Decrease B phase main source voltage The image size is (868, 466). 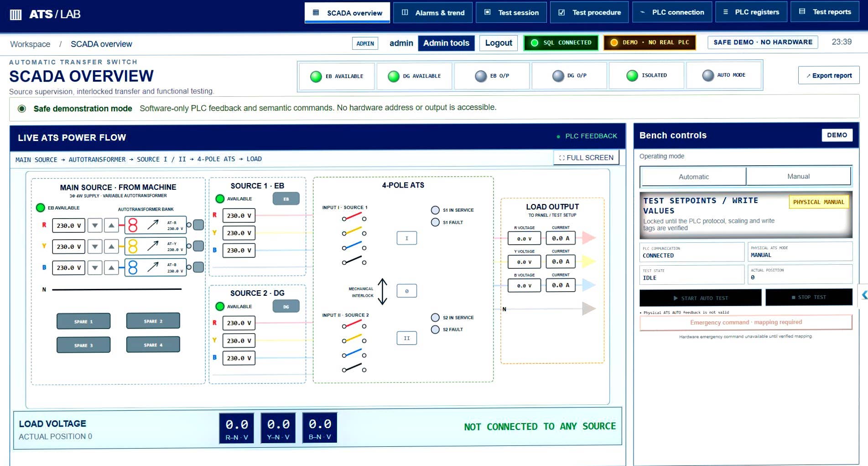click(x=95, y=267)
